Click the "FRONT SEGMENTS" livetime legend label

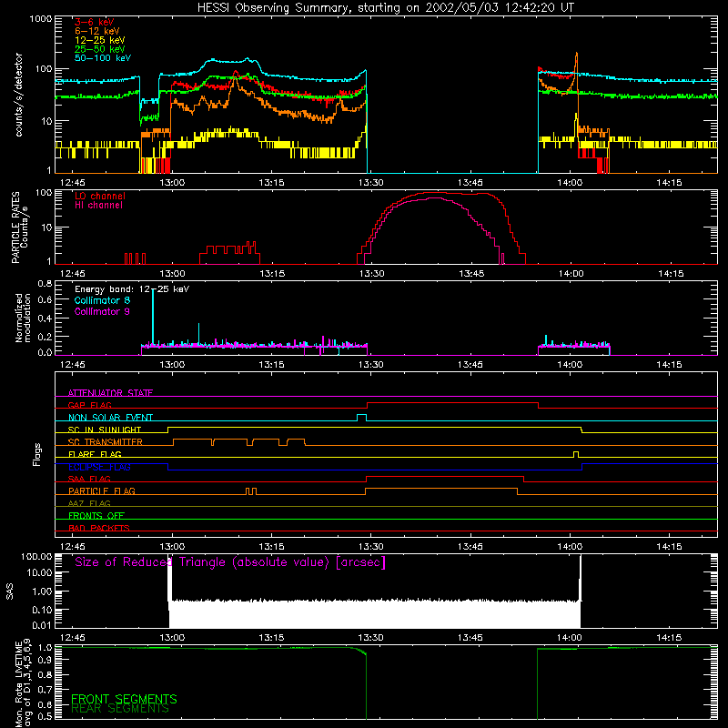click(x=124, y=699)
